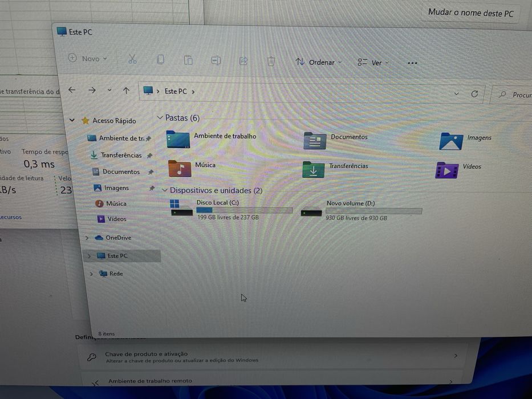Screen dimensions: 532x399
Task: Click the Procurar search field
Action: 512,95
